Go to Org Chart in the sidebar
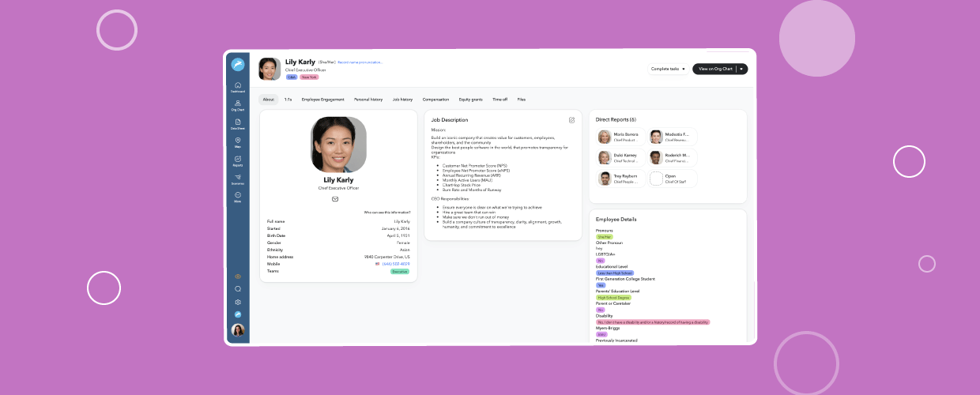 (x=238, y=105)
